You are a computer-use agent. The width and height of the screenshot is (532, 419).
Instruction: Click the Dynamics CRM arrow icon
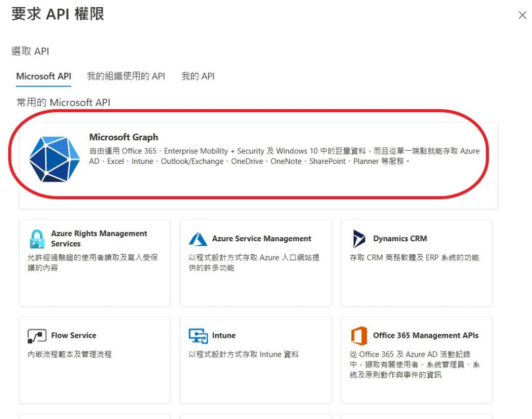click(359, 239)
